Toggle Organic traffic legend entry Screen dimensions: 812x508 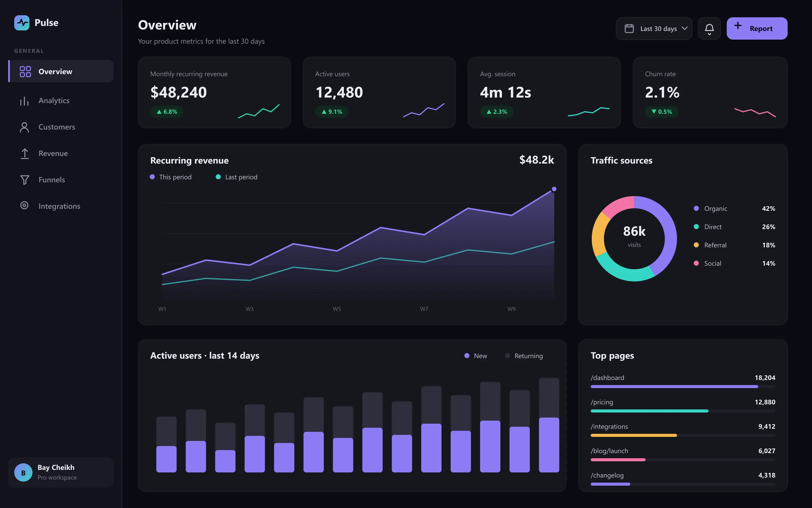coord(734,208)
